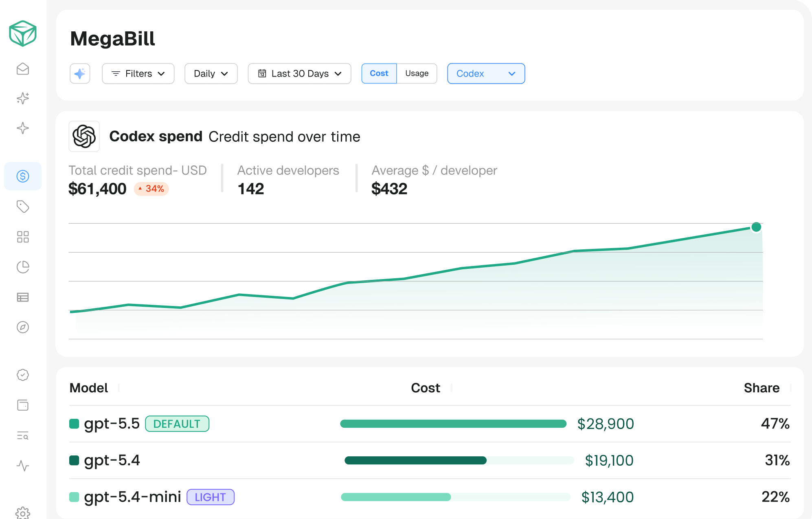This screenshot has width=812, height=519.
Task: Click the $28,900 cost value
Action: tap(606, 424)
